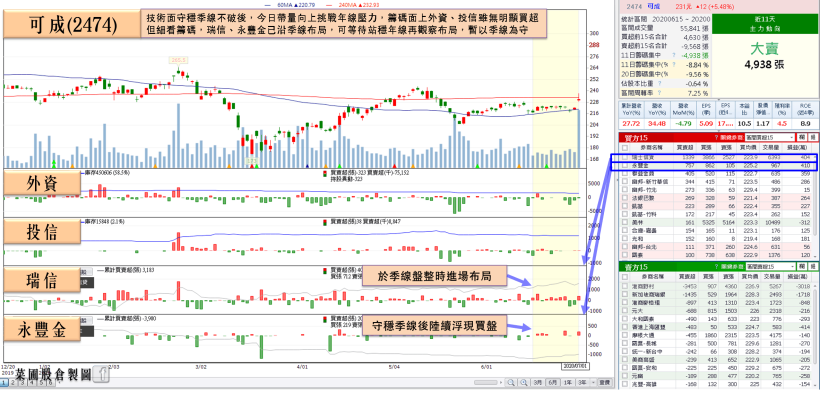820x393 pixels.
Task: Switch to chart page tab 6
Action: (x=51, y=383)
